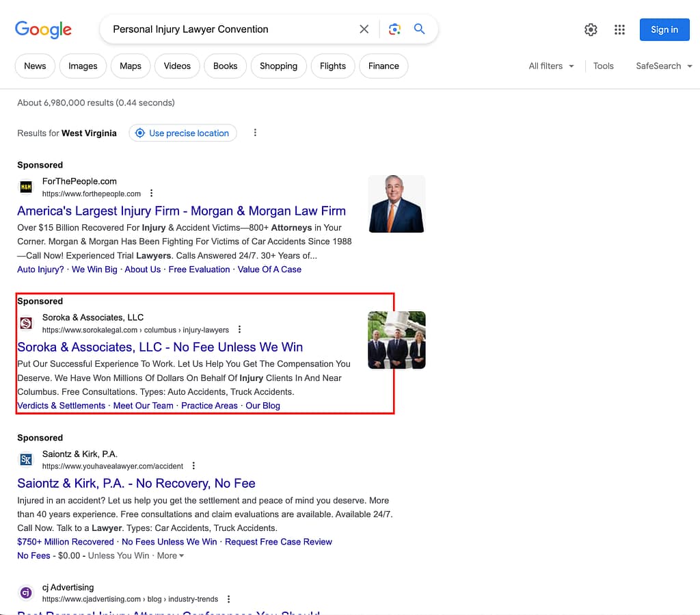Open America's Largest Injury Firm headline link

click(181, 211)
